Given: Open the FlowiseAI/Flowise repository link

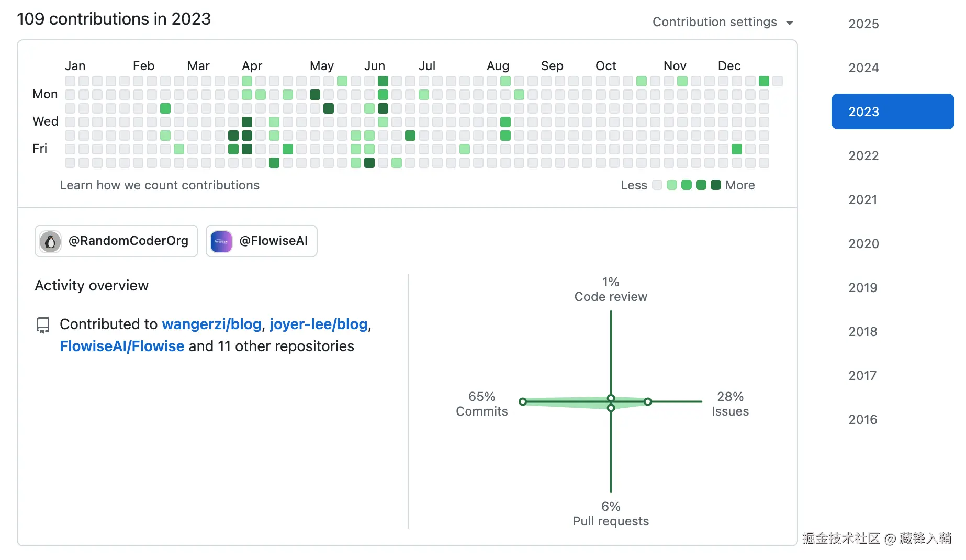Looking at the screenshot, I should 122,346.
